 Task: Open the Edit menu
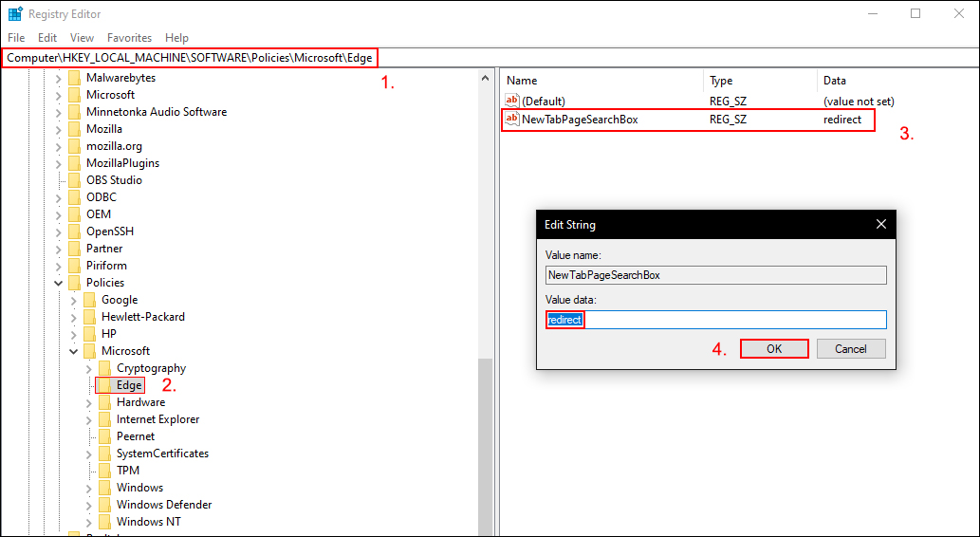click(x=47, y=38)
